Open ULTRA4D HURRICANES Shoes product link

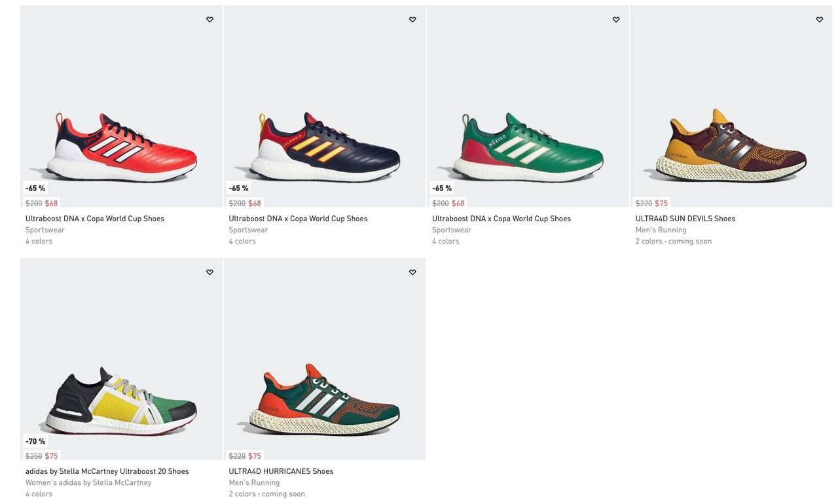(x=281, y=471)
